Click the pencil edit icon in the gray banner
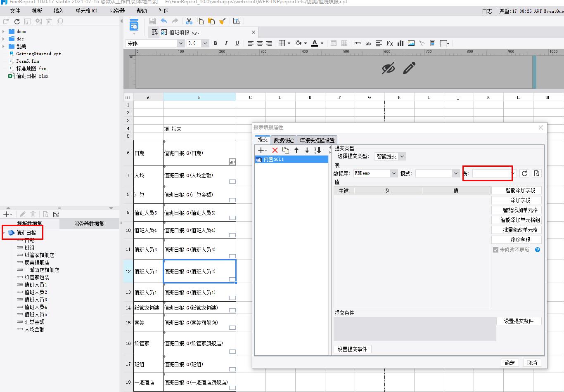 coord(409,68)
